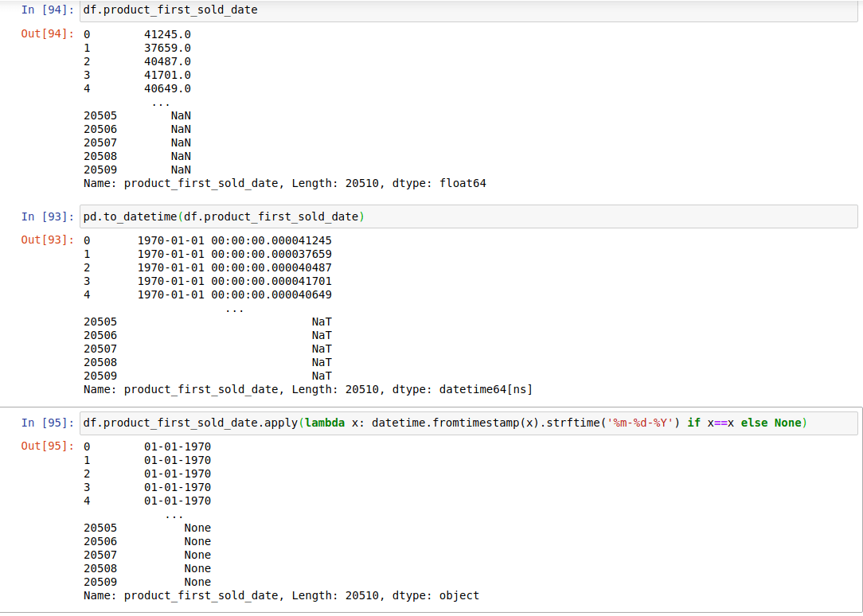Click the None value of row 20507
The height and width of the screenshot is (616, 863).
197,555
